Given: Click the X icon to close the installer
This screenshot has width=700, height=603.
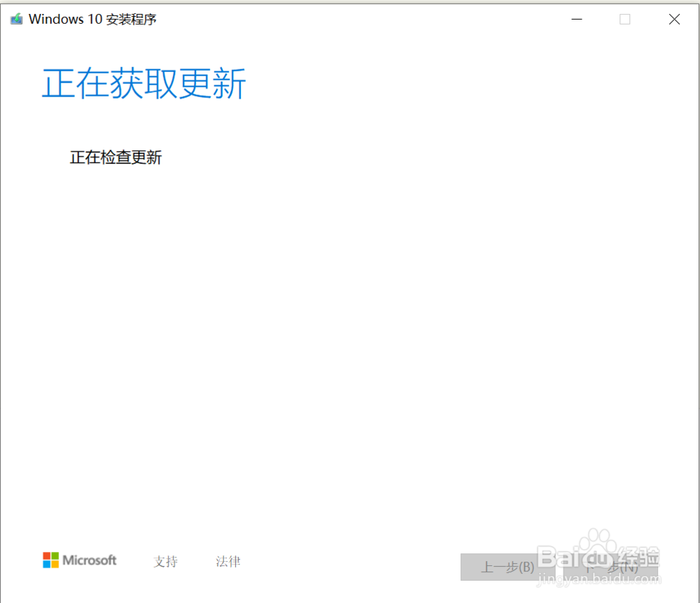Looking at the screenshot, I should click(x=674, y=19).
